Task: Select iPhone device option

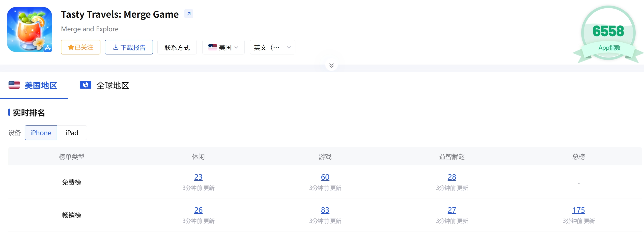Action: pos(41,133)
